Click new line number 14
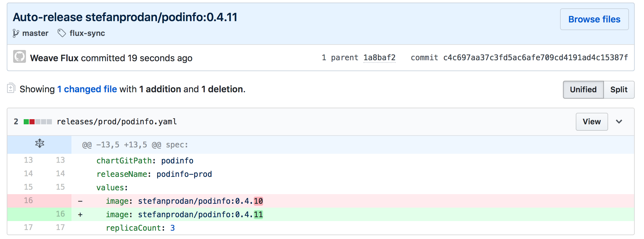This screenshot has height=239, width=644. point(60,174)
